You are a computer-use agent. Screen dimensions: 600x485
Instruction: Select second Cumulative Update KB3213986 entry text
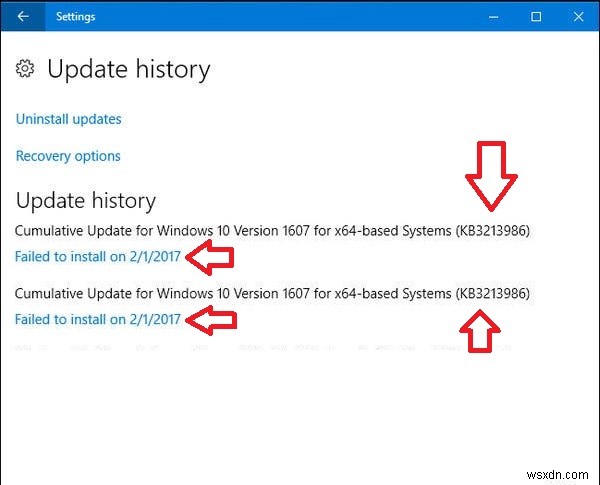pos(272,294)
